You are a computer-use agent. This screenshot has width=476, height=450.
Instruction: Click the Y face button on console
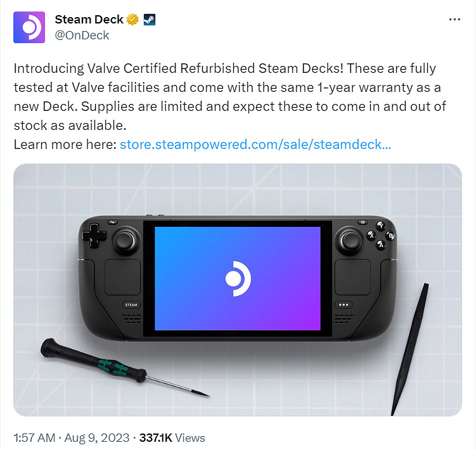pyautogui.click(x=381, y=226)
